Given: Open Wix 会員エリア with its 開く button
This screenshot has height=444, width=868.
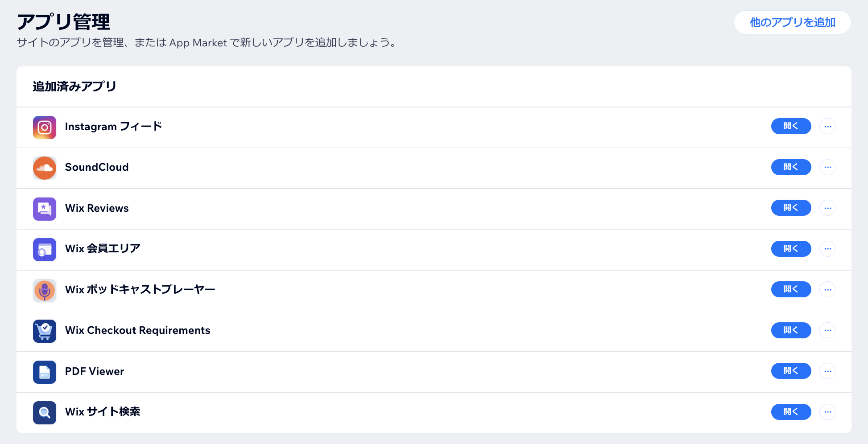Looking at the screenshot, I should [x=791, y=249].
